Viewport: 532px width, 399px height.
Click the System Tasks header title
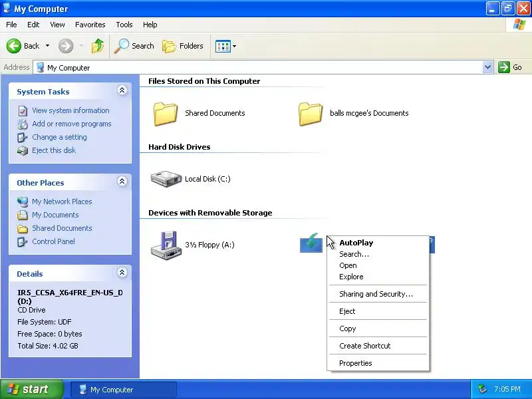(x=43, y=92)
